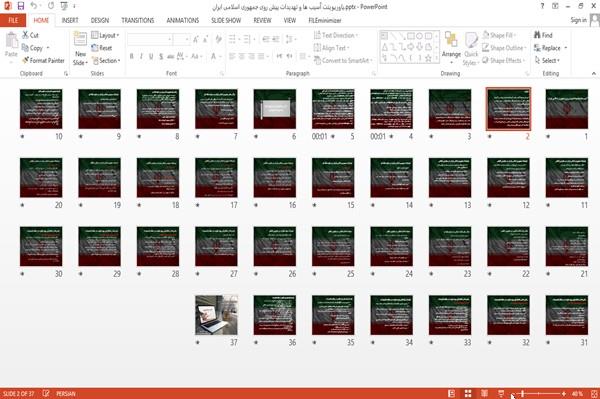Click Clear All Formatting icon
This screenshot has width=600, height=399.
click(218, 39)
